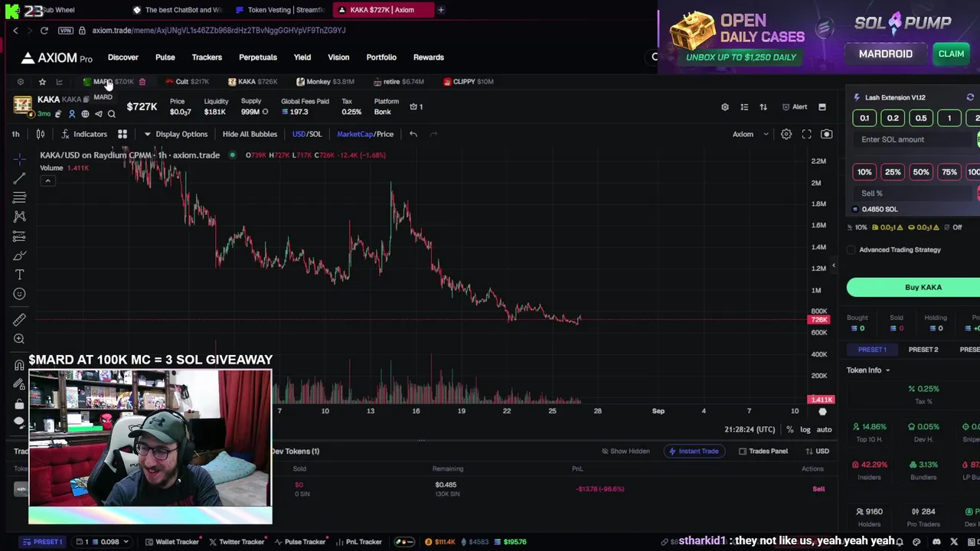Image resolution: width=980 pixels, height=551 pixels.
Task: Select the ruler measure tool
Action: [x=20, y=320]
